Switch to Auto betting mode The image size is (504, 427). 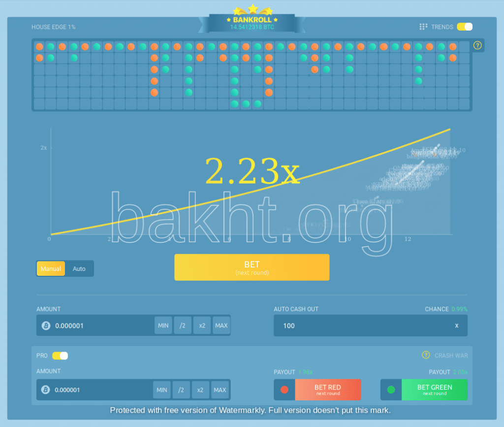(x=79, y=268)
